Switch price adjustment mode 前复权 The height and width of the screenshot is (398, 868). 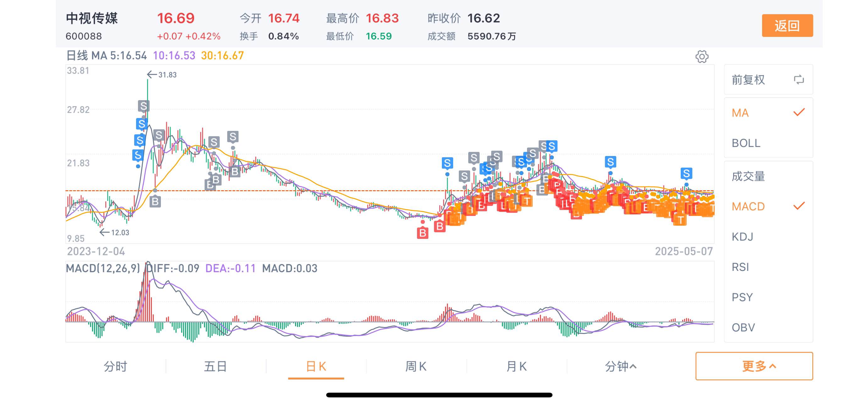[768, 80]
